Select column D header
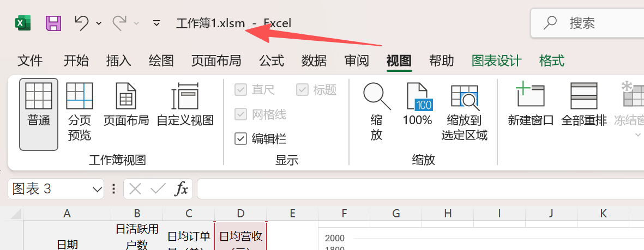The height and width of the screenshot is (250, 644). [240, 213]
